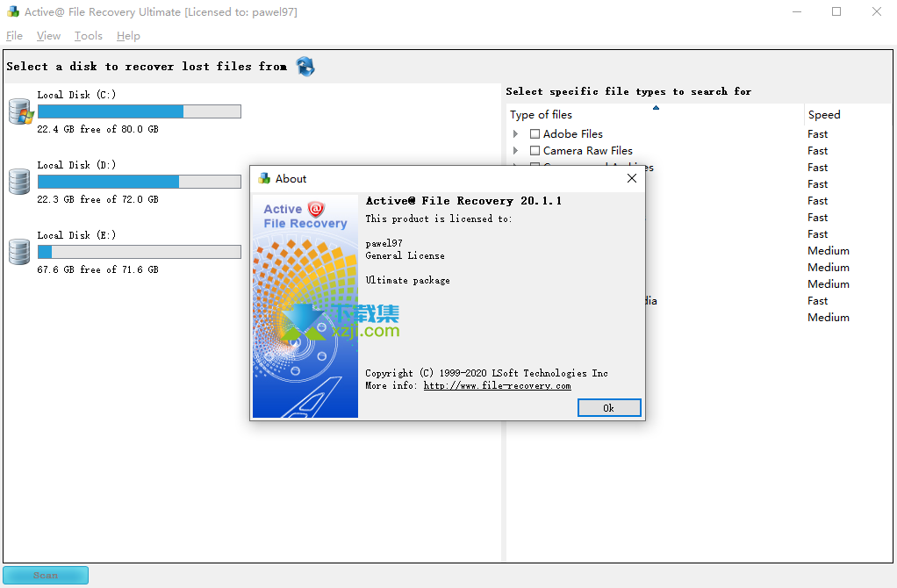Select the Local Disk (E:) drive icon
This screenshot has height=588, width=897.
[19, 252]
